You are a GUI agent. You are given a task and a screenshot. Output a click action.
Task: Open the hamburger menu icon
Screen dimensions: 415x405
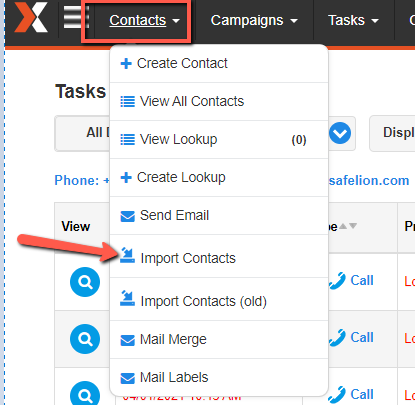[74, 17]
